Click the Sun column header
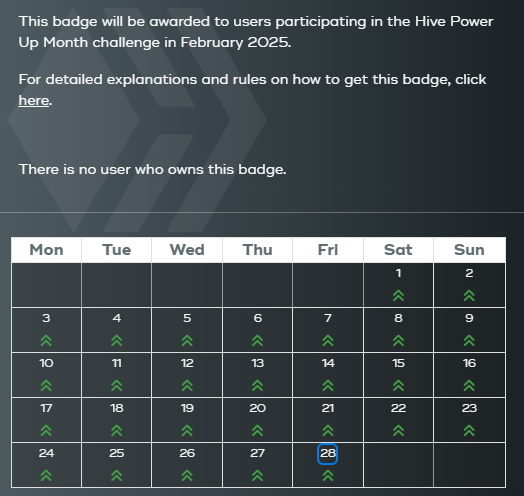This screenshot has height=496, width=524. (x=469, y=250)
